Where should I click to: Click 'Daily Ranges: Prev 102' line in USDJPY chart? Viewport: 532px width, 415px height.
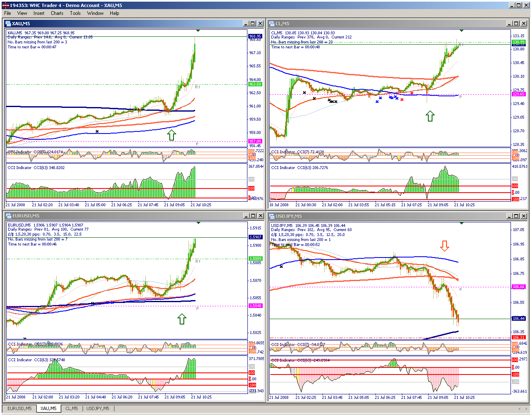click(311, 230)
